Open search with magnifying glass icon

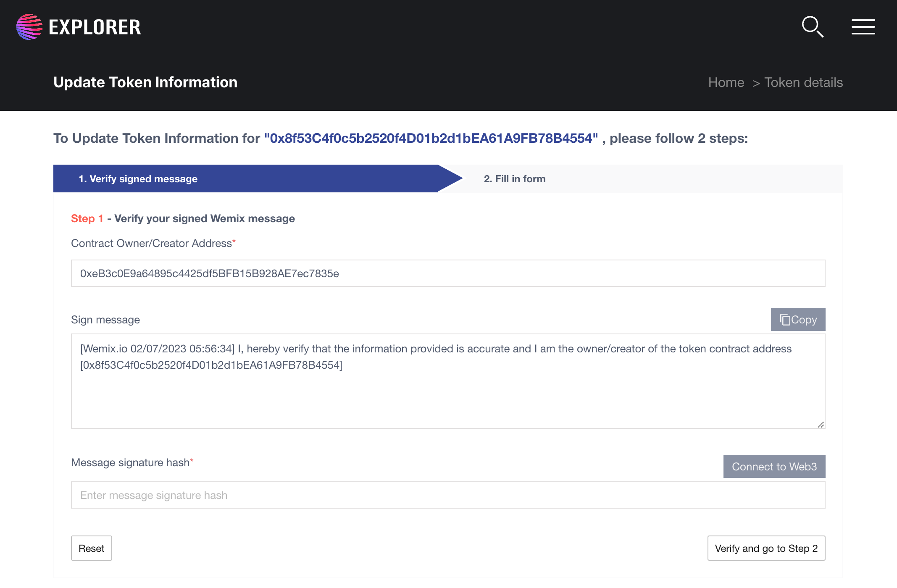pyautogui.click(x=812, y=27)
